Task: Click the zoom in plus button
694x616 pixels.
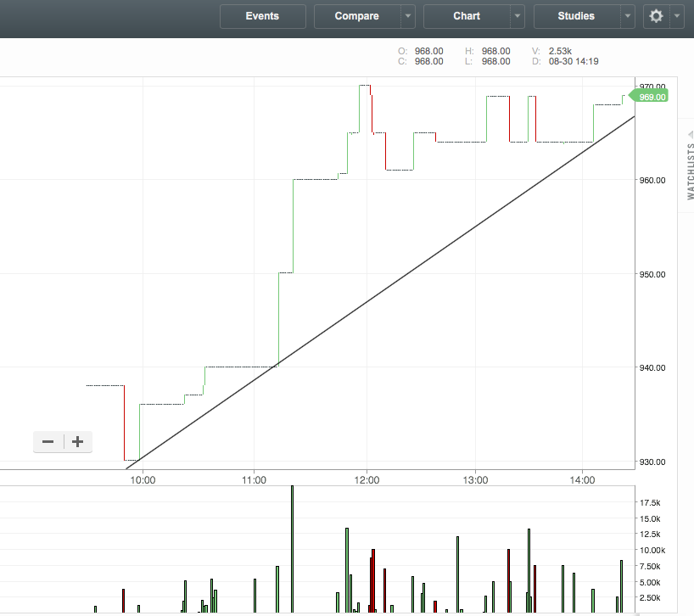Action: tap(77, 441)
